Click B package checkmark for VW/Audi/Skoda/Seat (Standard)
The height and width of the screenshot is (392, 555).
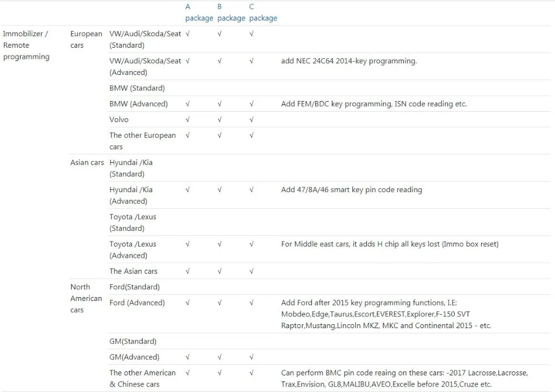(x=219, y=34)
